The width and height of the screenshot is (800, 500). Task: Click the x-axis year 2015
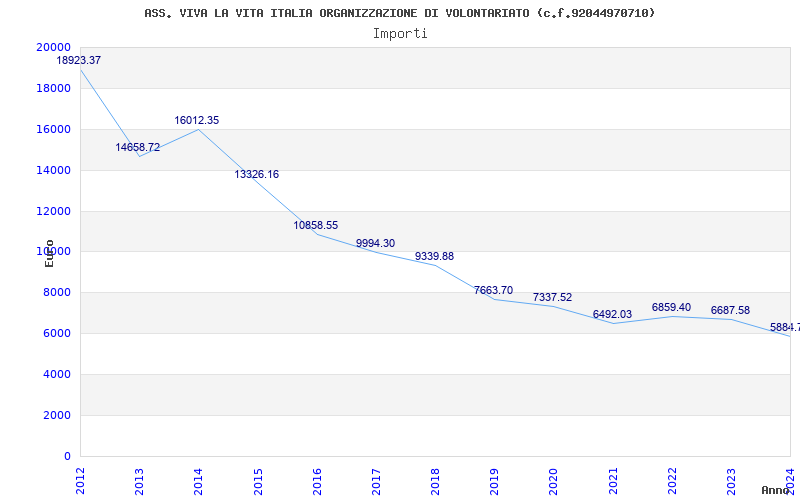[x=258, y=481]
